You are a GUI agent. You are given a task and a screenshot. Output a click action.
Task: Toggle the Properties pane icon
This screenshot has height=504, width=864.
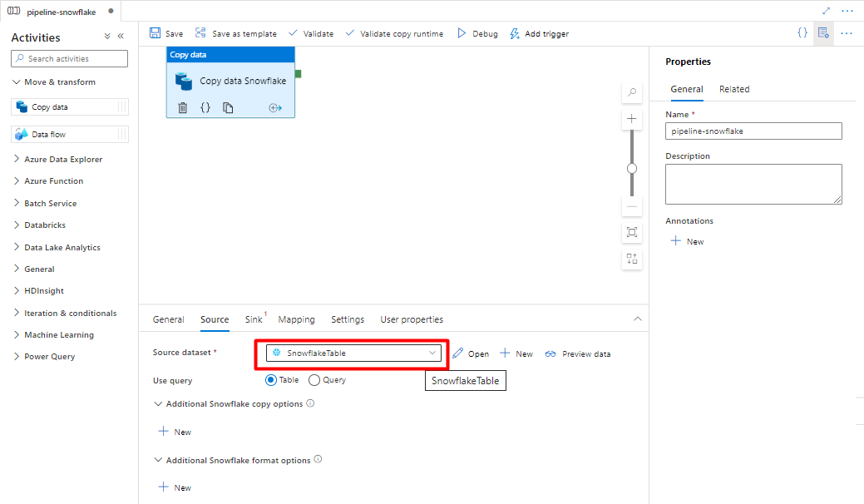(823, 33)
